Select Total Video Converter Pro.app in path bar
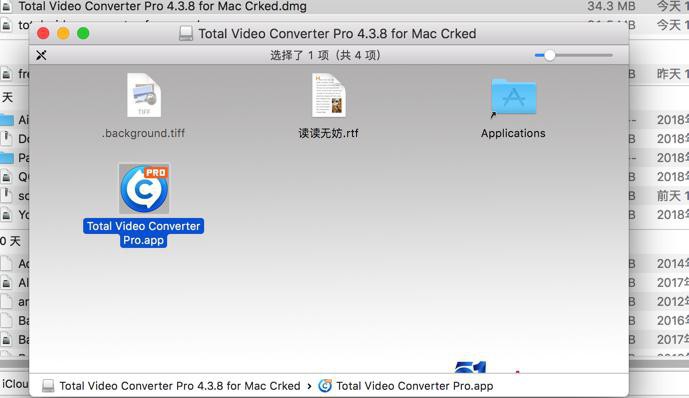 pos(414,386)
